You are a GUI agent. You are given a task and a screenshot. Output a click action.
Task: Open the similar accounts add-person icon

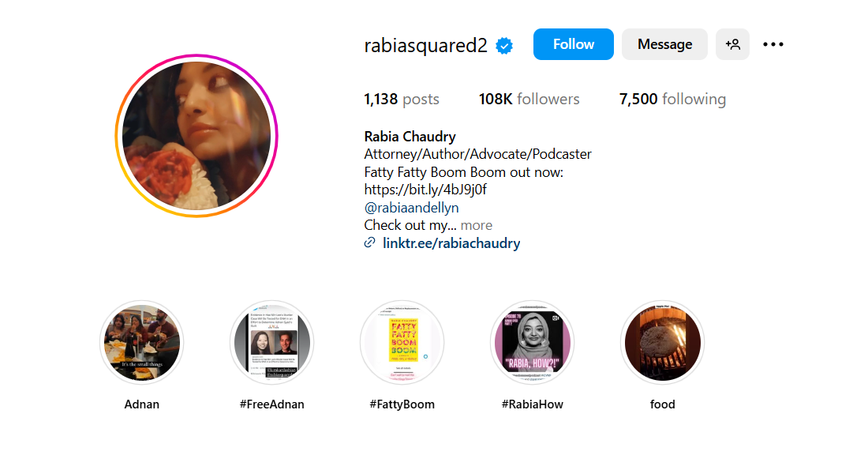pos(732,44)
